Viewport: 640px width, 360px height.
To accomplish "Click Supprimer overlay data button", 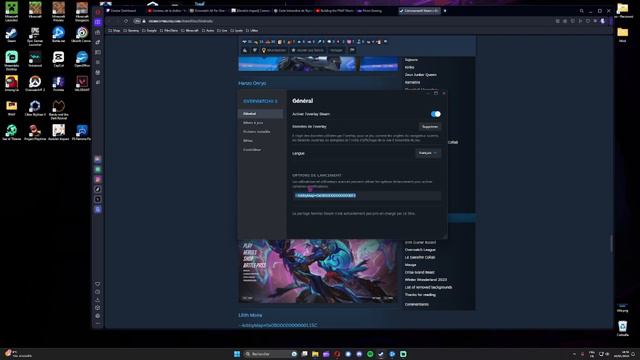I will [x=430, y=127].
